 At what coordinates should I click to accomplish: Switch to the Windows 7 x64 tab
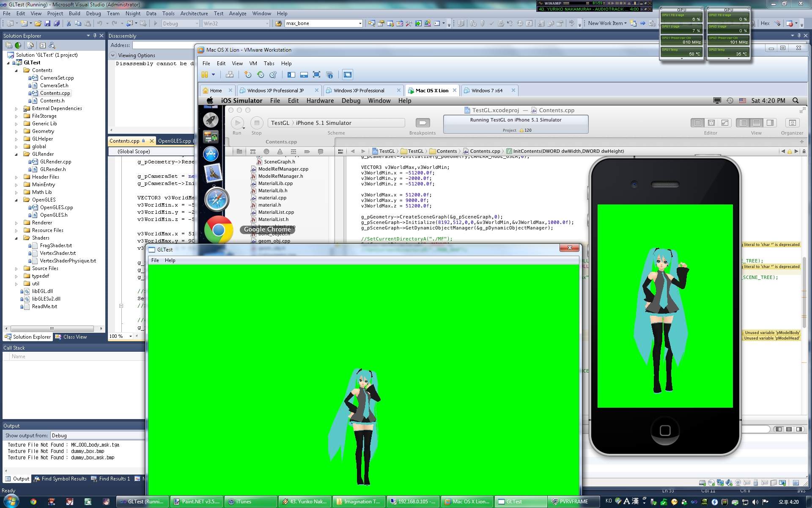coord(487,91)
